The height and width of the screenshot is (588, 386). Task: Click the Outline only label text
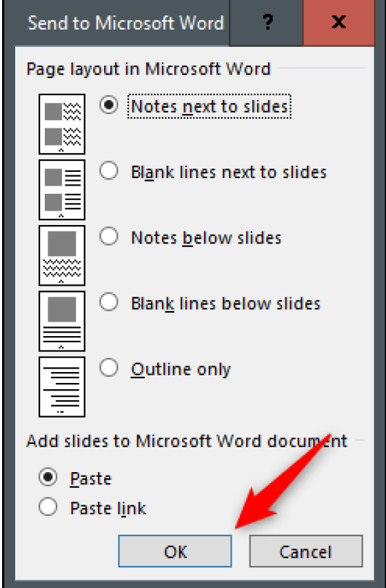pyautogui.click(x=181, y=370)
